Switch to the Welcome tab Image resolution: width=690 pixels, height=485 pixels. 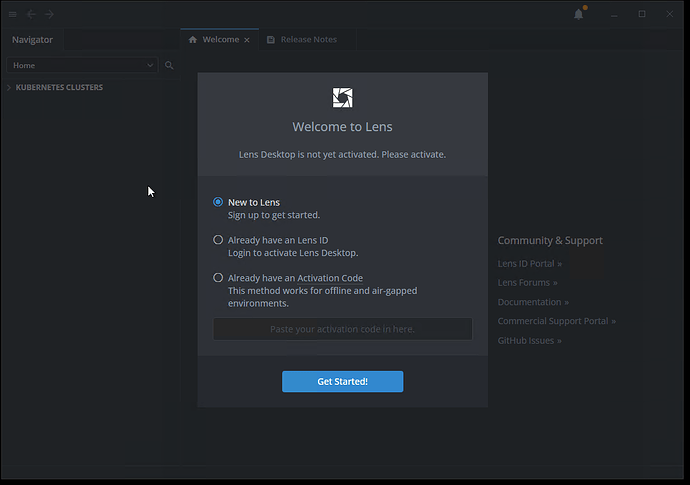coord(220,40)
